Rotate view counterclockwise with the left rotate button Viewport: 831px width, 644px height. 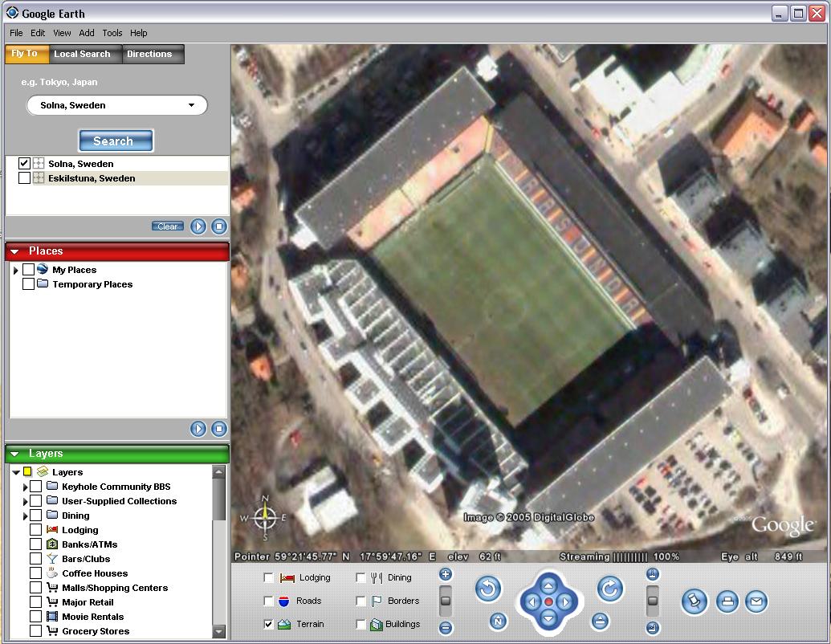pos(488,589)
